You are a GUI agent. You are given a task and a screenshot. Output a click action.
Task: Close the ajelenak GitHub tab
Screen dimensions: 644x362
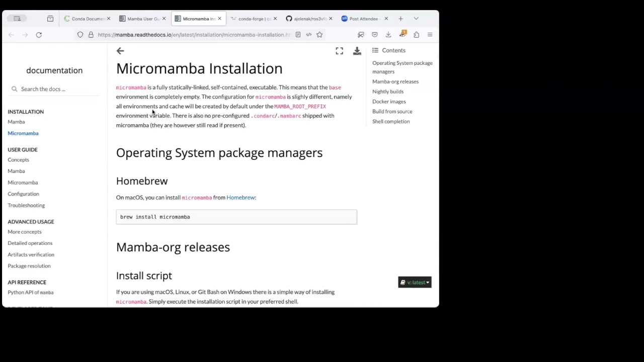pos(331,19)
